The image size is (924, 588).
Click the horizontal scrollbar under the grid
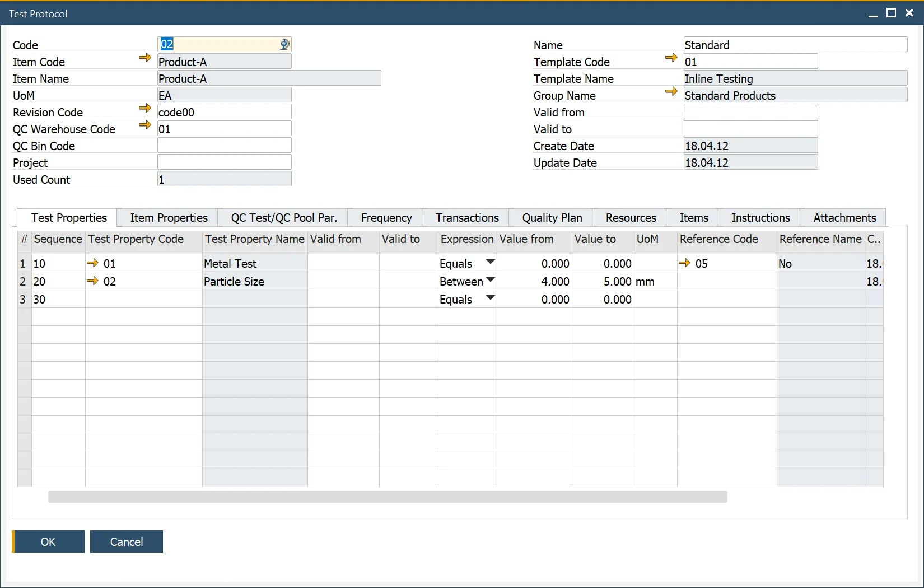[388, 497]
